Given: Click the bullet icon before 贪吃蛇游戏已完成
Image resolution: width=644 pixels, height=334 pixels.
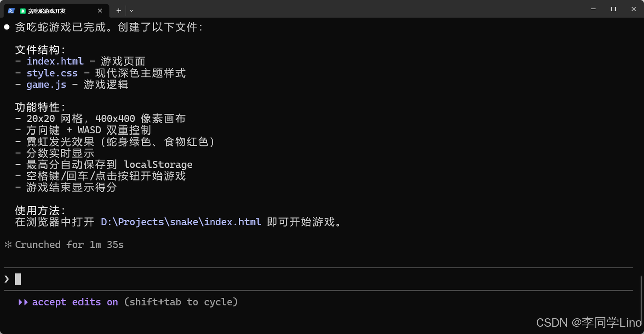Looking at the screenshot, I should point(6,27).
